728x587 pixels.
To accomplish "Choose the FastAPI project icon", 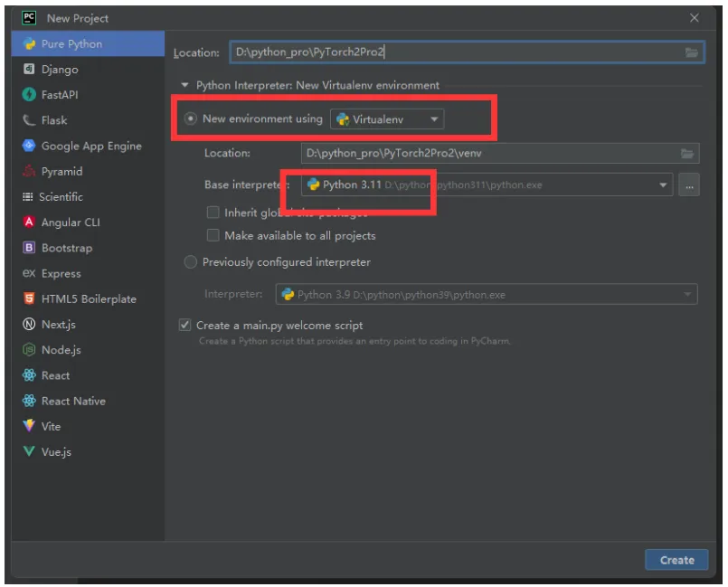I will [29, 95].
